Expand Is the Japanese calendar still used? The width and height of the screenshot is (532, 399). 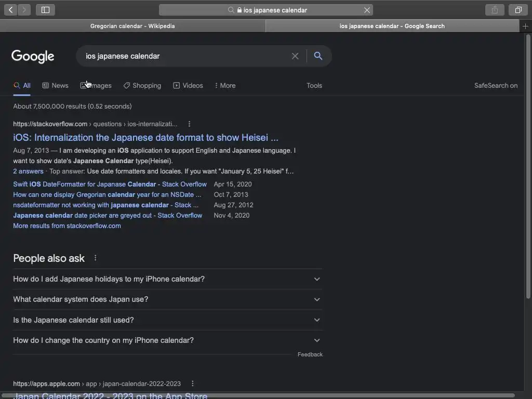[x=168, y=320]
